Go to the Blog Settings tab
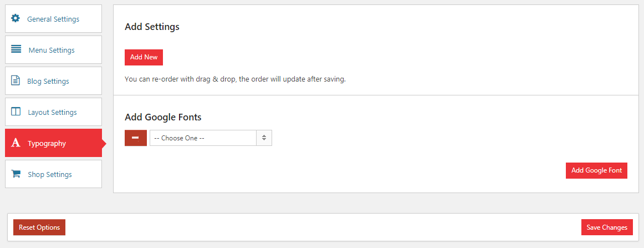The width and height of the screenshot is (644, 248). click(53, 80)
